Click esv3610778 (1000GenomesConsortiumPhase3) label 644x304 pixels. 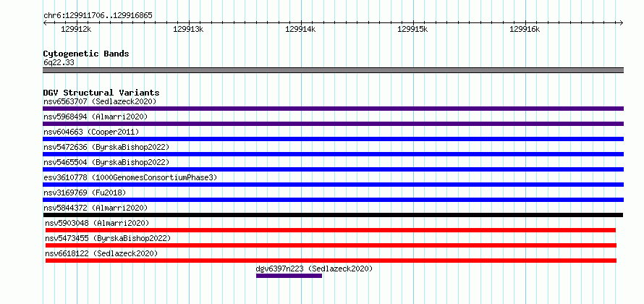(x=130, y=177)
